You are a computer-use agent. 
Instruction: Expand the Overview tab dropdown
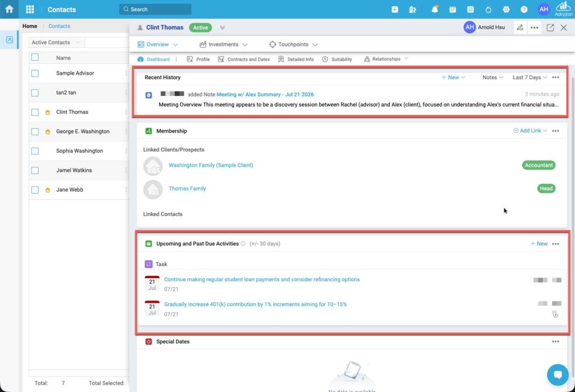coord(175,45)
